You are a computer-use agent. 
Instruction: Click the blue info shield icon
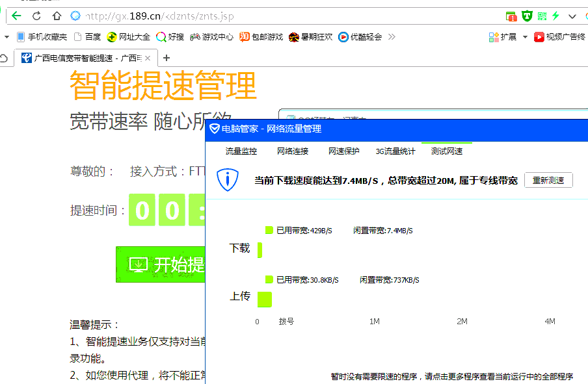coord(228,180)
